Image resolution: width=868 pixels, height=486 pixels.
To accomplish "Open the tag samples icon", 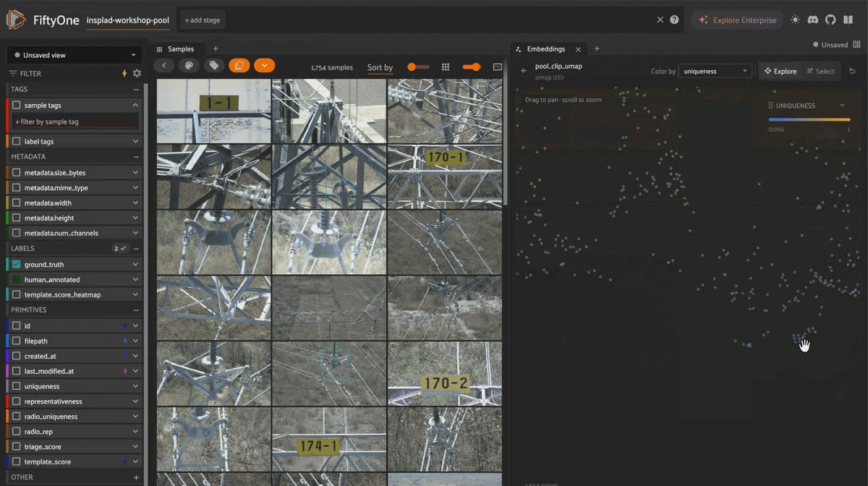I will 213,66.
